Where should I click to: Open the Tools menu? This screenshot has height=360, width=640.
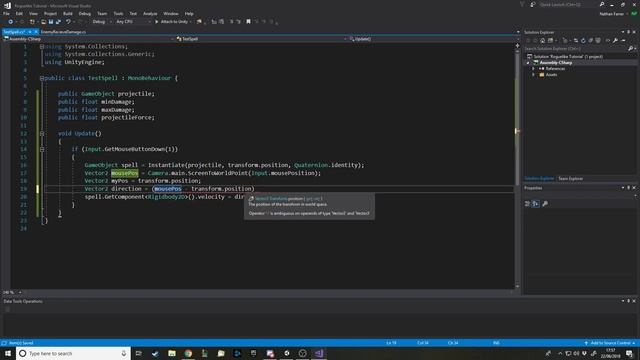click(118, 13)
